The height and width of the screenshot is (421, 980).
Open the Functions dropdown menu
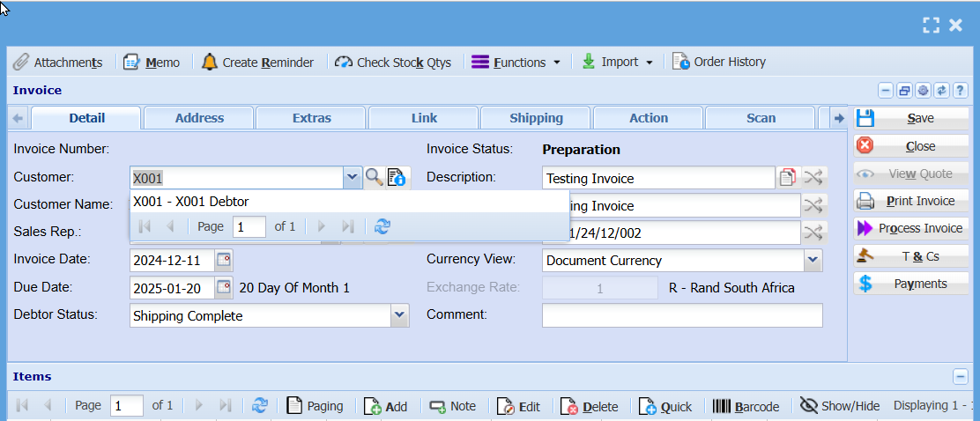coord(516,63)
